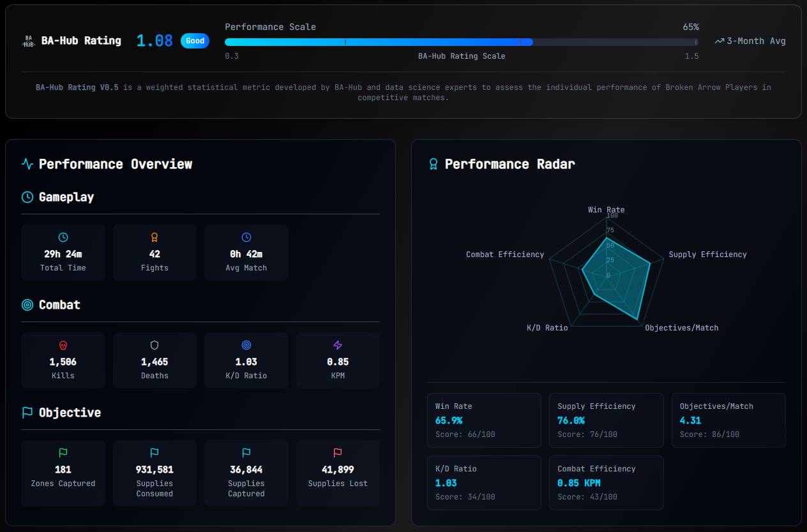This screenshot has width=807, height=532.
Task: Select the "29h 24m" Total Time value
Action: click(63, 254)
